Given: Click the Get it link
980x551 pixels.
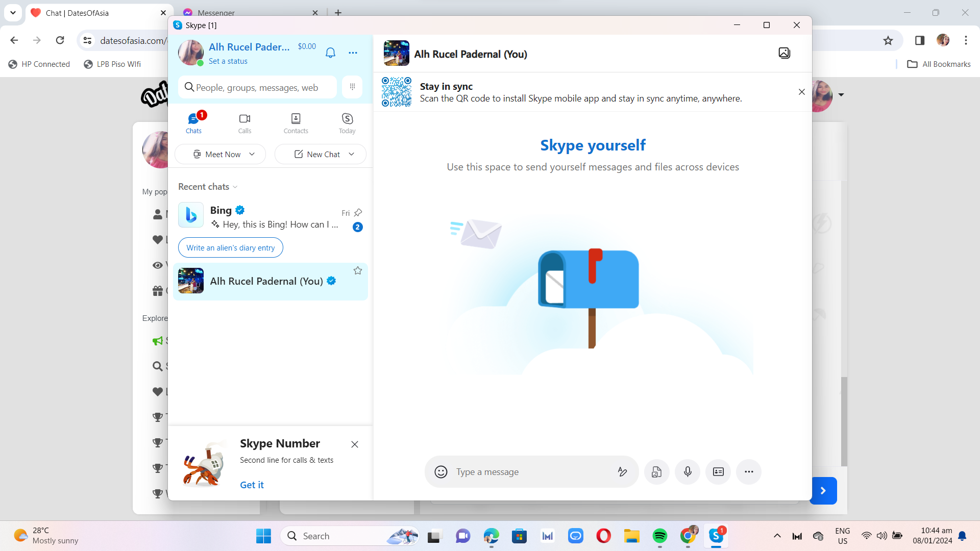Looking at the screenshot, I should (252, 485).
